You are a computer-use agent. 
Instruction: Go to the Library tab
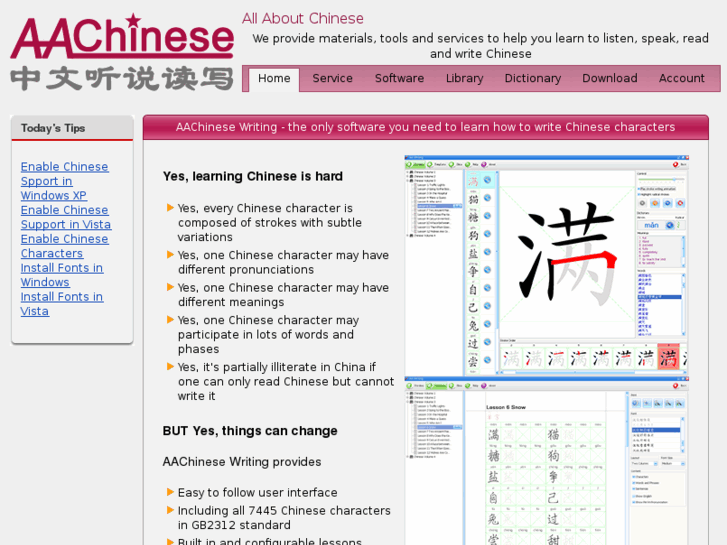point(465,78)
